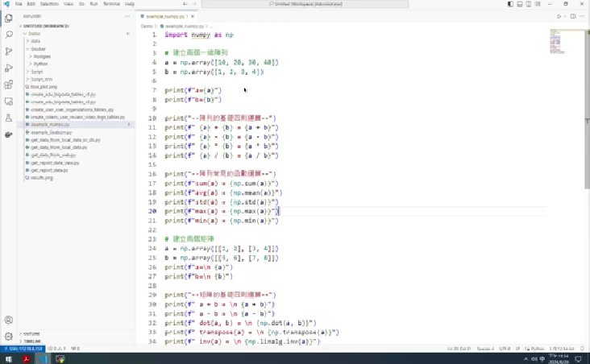Open get_data_from_web.py in the explorer

click(53, 155)
